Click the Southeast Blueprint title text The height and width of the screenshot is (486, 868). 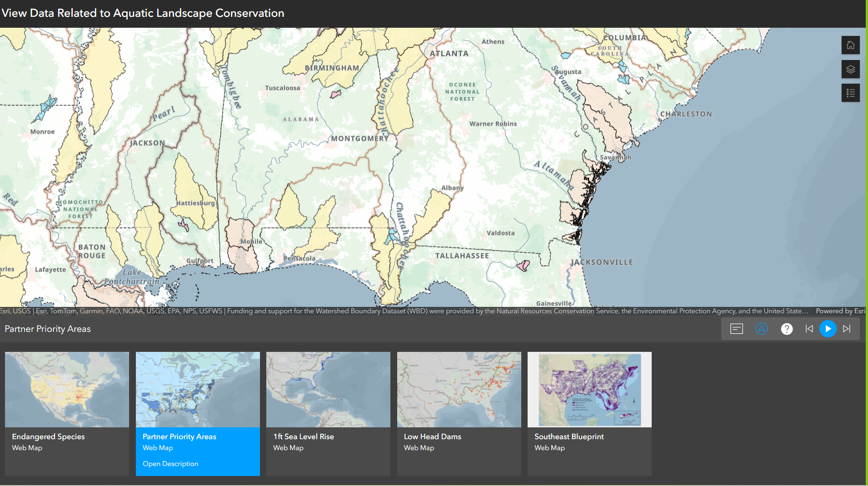coord(569,436)
